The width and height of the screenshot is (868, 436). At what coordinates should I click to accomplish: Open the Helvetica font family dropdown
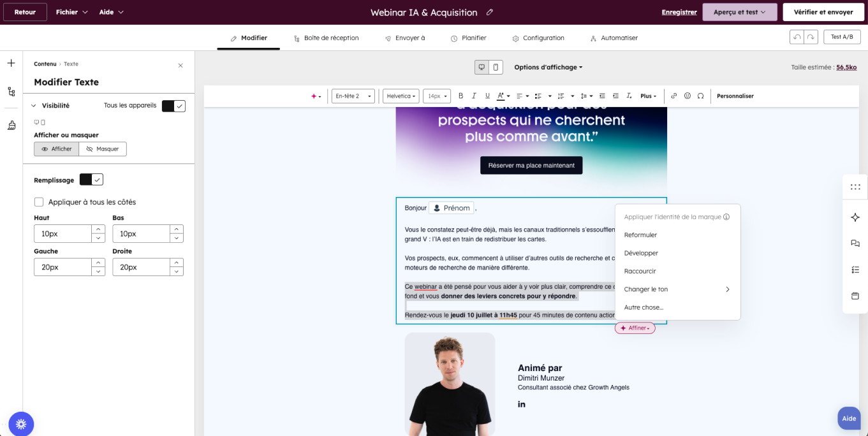pos(401,96)
